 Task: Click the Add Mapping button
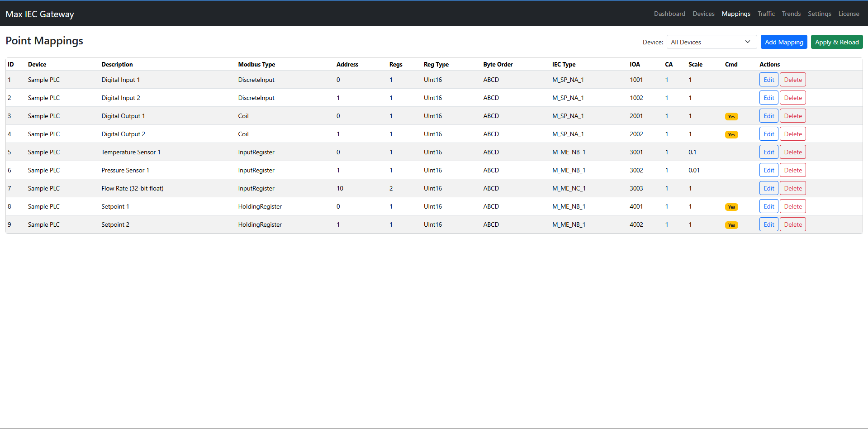(x=784, y=42)
